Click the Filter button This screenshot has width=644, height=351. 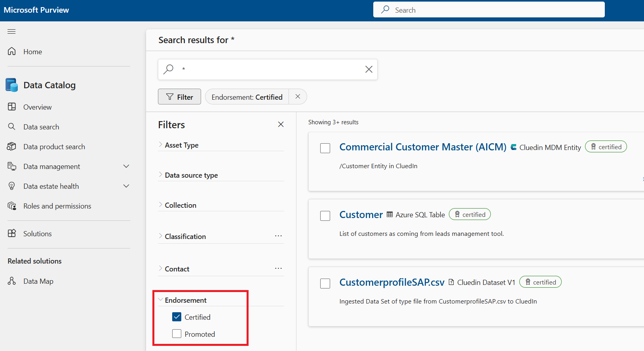[179, 97]
